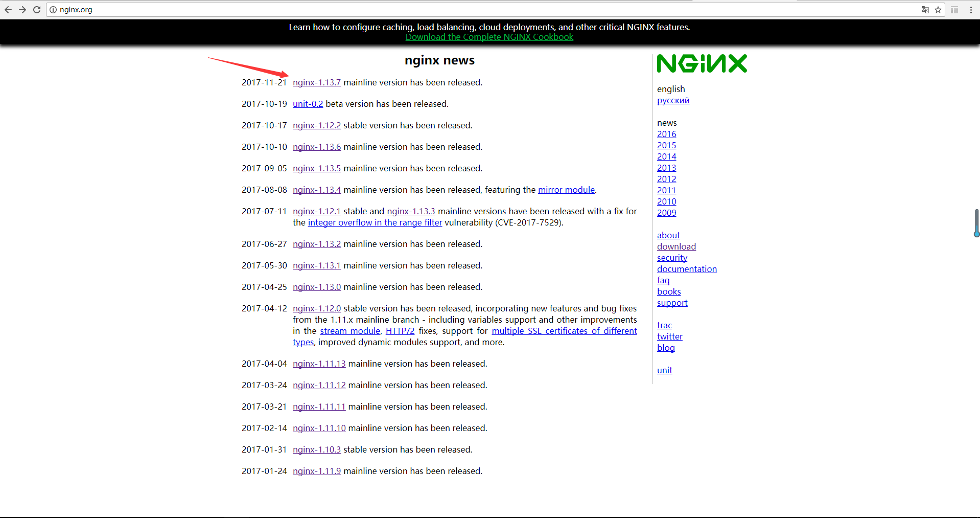This screenshot has width=980, height=518.
Task: Open 2011 news archive
Action: pyautogui.click(x=666, y=190)
